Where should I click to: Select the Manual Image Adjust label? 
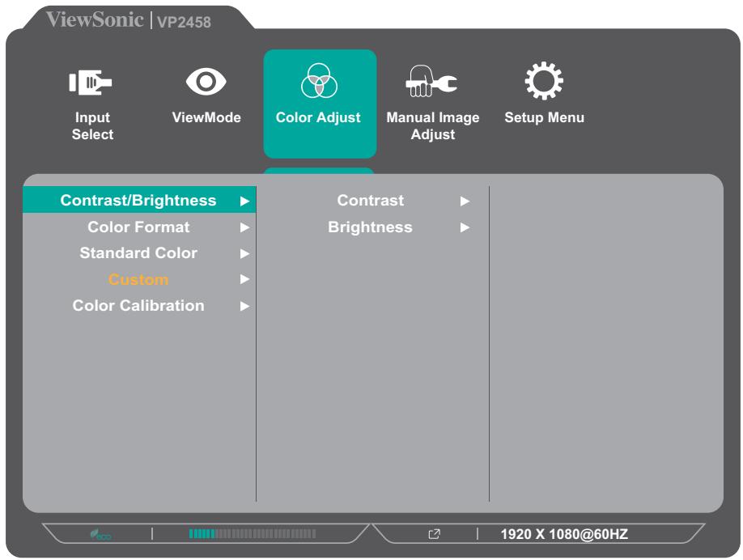433,126
